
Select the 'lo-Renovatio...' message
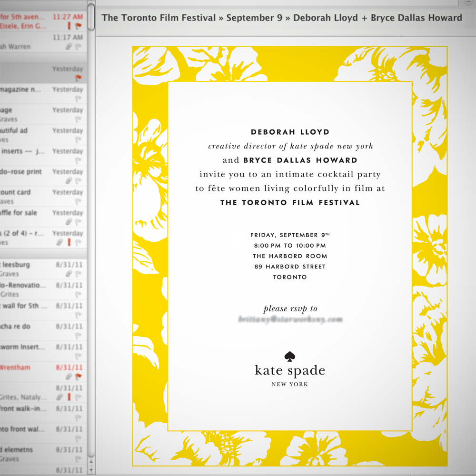(43, 289)
